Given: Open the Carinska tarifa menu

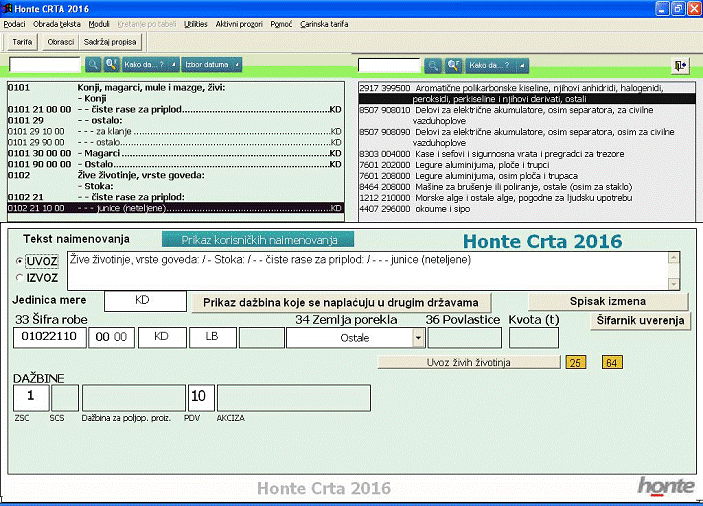Looking at the screenshot, I should [324, 24].
